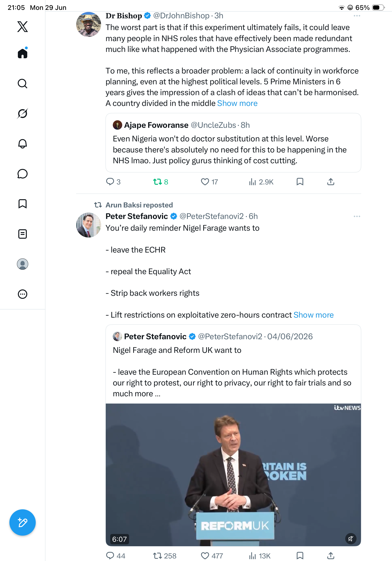392x561 pixels.
Task: Open Lists icon in sidebar
Action: (x=23, y=234)
